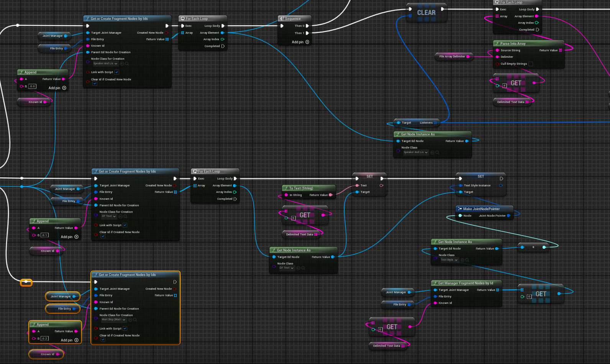Click the browse magnifier icon next to the Wait Skip class dropdown
The height and width of the screenshot is (364, 610).
click(135, 320)
